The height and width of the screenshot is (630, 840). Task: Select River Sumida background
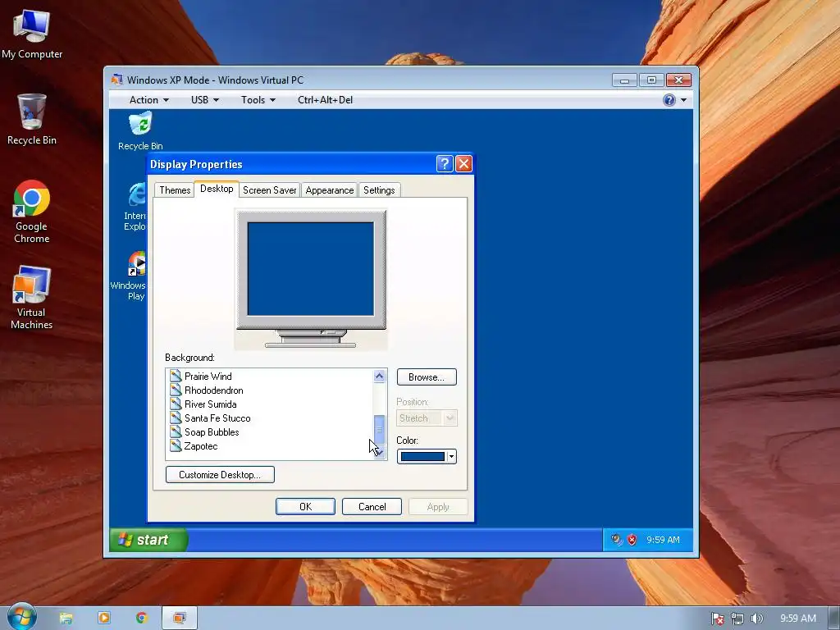(203, 404)
